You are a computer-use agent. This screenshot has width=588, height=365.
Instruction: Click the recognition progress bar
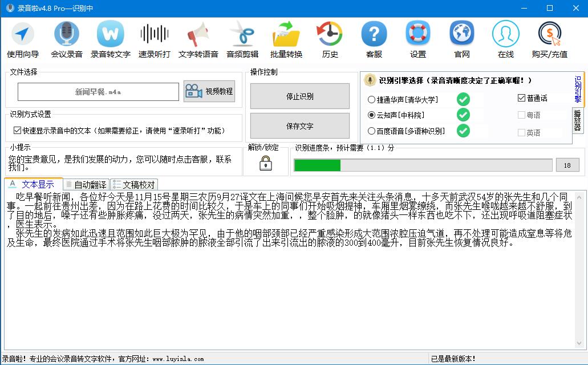pos(423,165)
